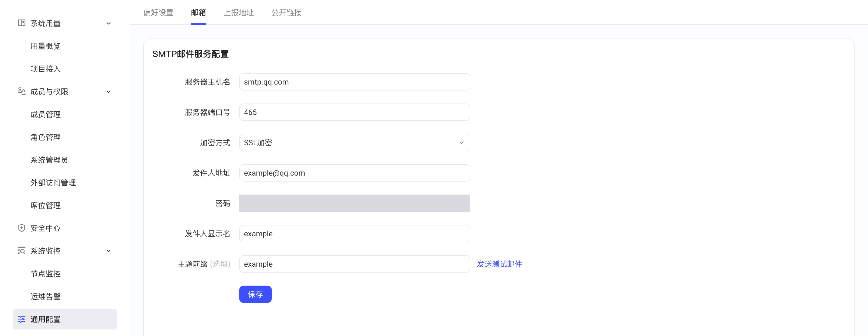Click the 主题前缀 input field

click(355, 264)
